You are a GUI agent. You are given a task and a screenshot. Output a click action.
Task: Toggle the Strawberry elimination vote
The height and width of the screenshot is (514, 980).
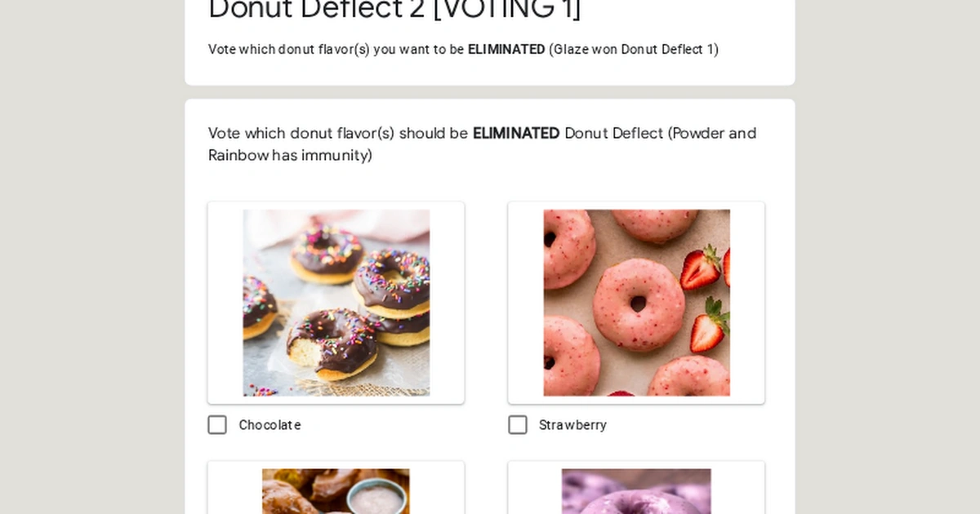pos(518,425)
